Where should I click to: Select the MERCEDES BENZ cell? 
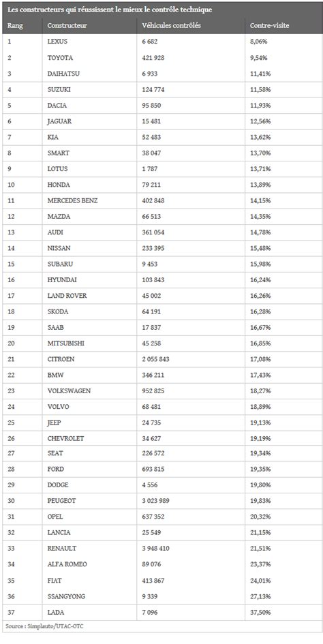click(x=73, y=201)
